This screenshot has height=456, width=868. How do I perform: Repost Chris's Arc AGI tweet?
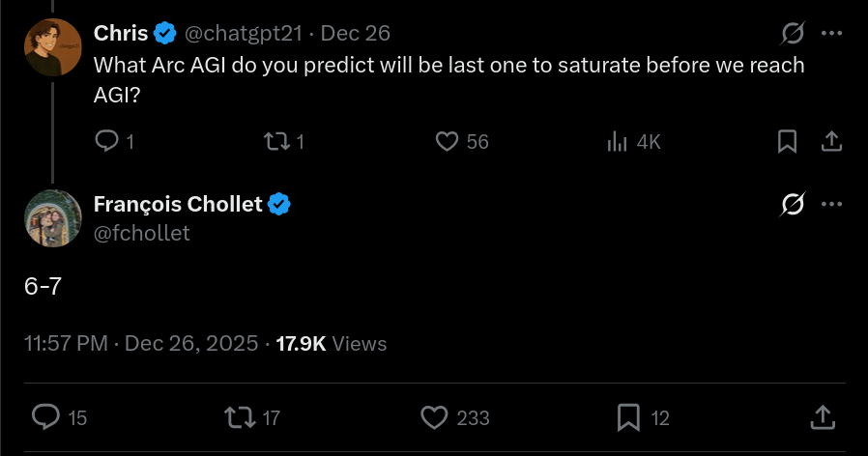(275, 142)
